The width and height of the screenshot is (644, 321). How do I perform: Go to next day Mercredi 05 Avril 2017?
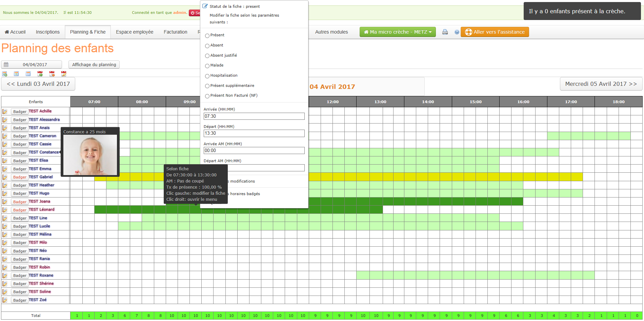[x=601, y=84]
